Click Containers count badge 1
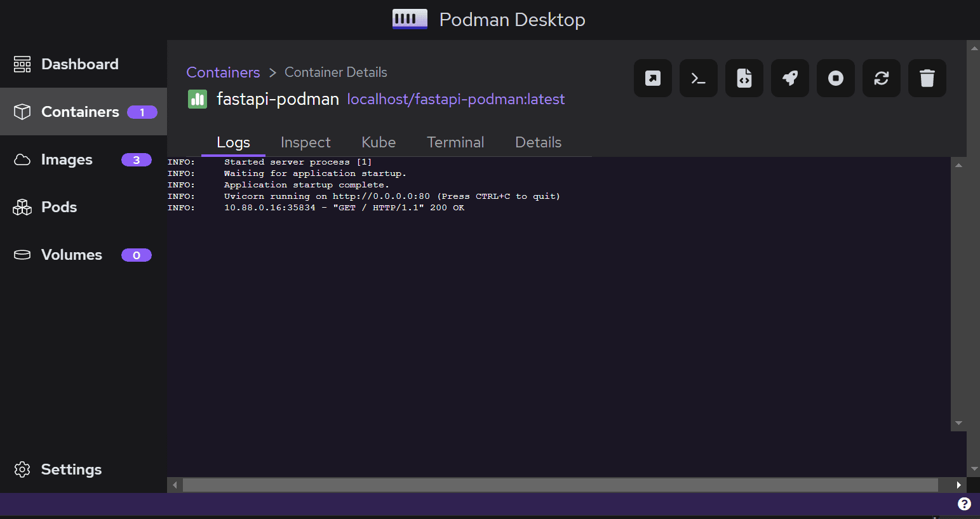The image size is (980, 519). [142, 112]
